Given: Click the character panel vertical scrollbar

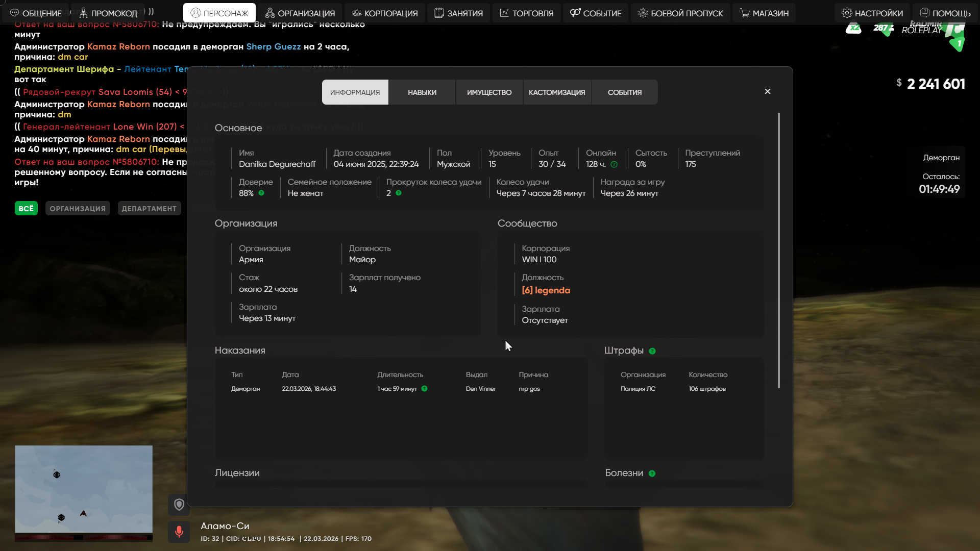Looking at the screenshot, I should pos(778,250).
